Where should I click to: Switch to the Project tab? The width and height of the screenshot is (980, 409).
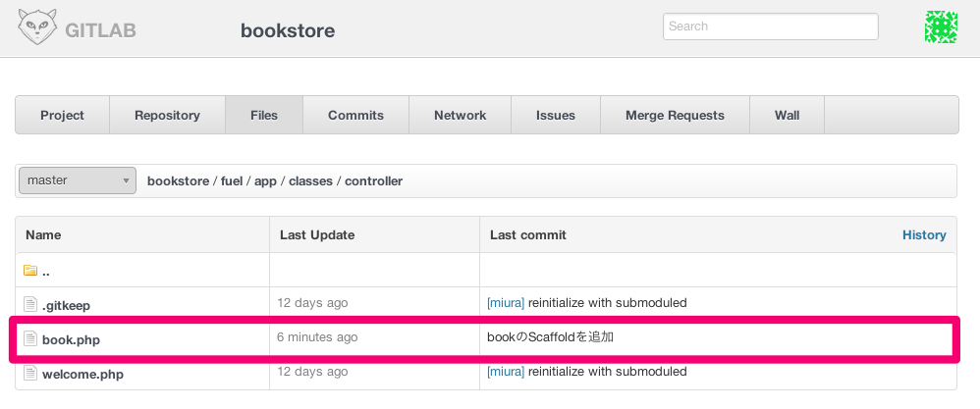click(x=62, y=115)
